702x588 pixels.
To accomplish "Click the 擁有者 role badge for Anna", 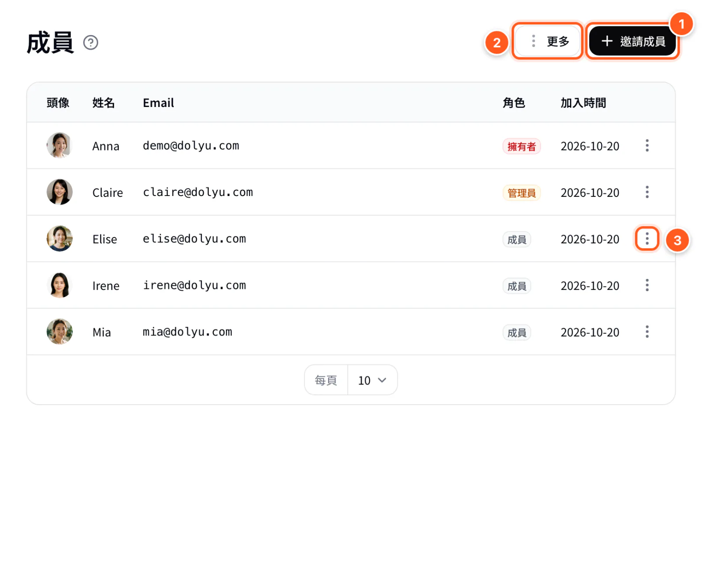I will pyautogui.click(x=522, y=146).
